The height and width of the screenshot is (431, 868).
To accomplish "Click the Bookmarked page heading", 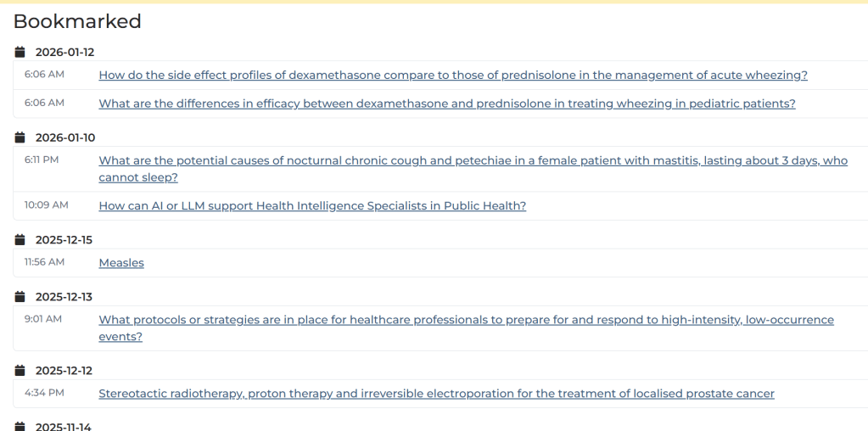I will (77, 21).
